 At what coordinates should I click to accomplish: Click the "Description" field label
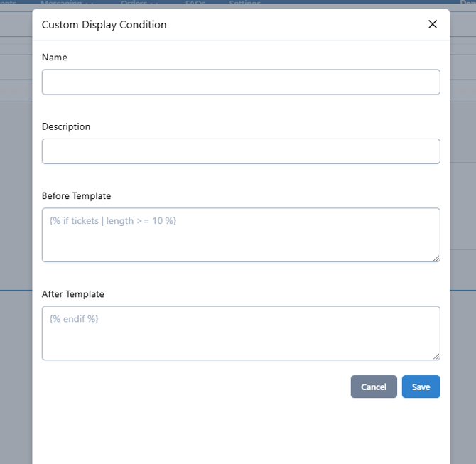coord(66,126)
